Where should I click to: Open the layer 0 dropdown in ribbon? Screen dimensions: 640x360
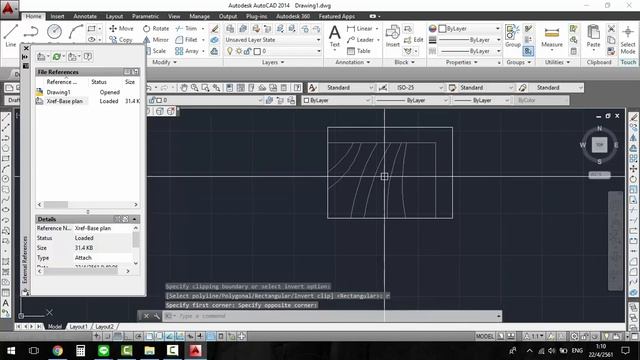(x=273, y=51)
